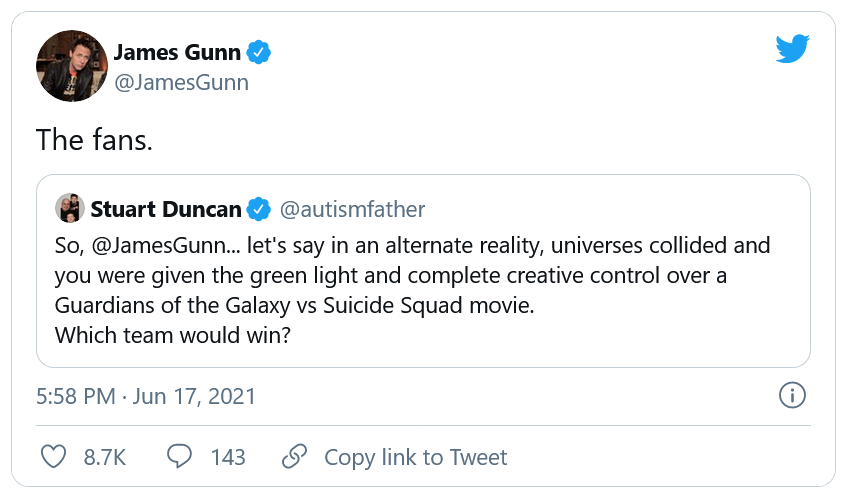
Task: Click the James Gunn display name
Action: tap(177, 51)
